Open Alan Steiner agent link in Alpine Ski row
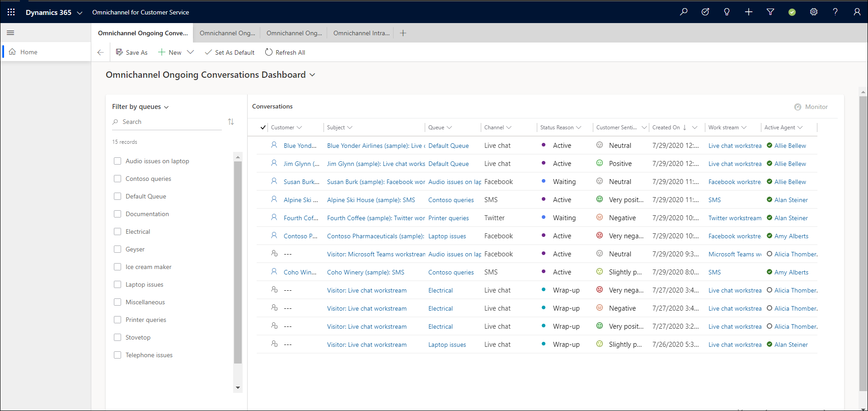Screen dimensions: 868x411 click(x=791, y=200)
